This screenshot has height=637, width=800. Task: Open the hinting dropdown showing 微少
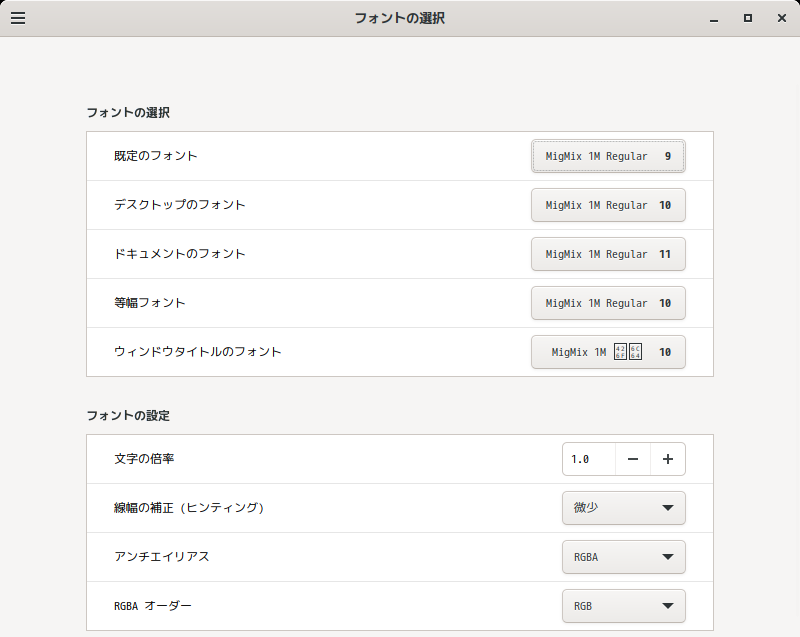624,508
